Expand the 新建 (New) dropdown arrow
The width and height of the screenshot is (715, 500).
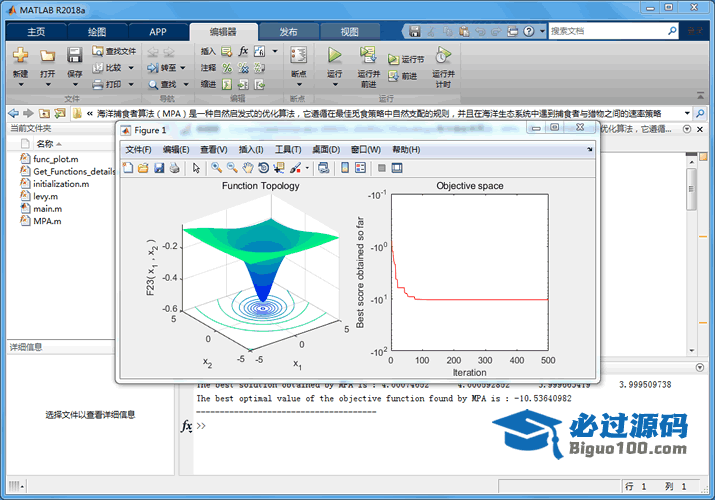coord(21,85)
